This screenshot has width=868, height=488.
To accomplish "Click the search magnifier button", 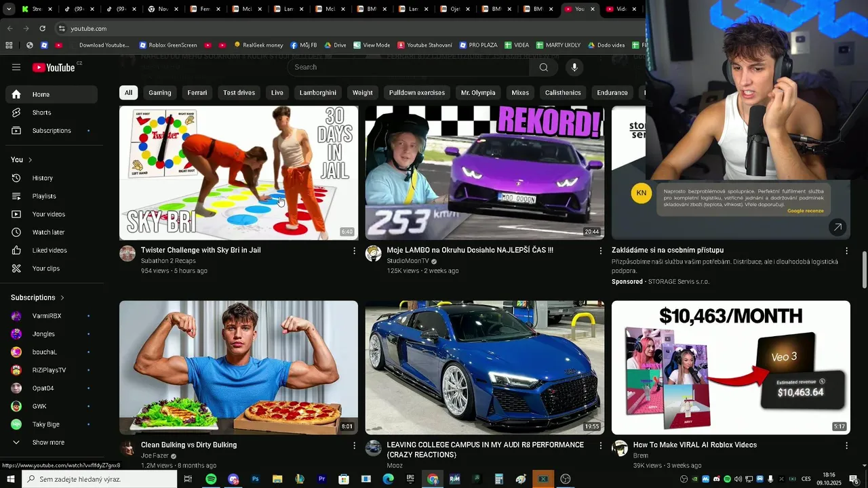I will [543, 67].
